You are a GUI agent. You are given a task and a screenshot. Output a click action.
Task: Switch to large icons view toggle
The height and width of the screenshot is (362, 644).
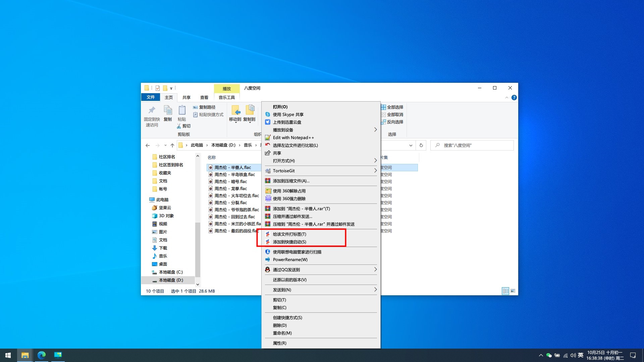pos(513,291)
